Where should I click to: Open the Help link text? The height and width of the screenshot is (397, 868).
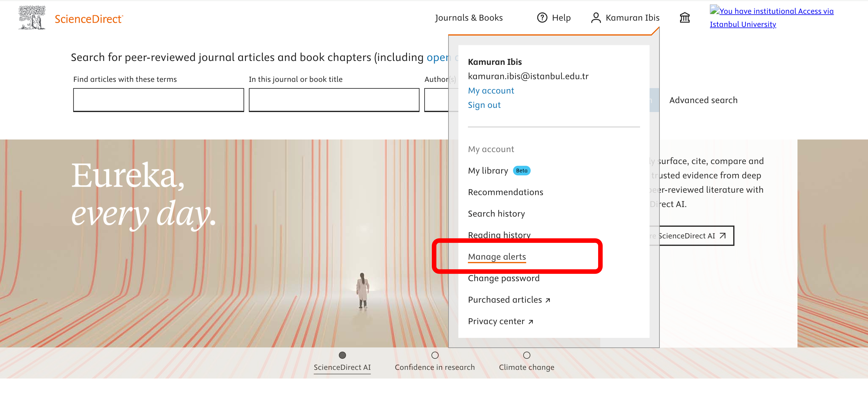pyautogui.click(x=561, y=18)
